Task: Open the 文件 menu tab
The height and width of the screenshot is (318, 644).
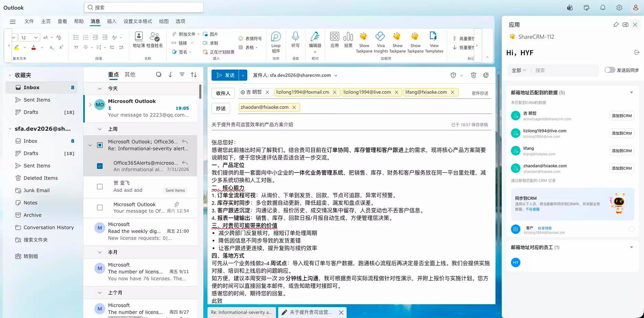Action: [29, 21]
